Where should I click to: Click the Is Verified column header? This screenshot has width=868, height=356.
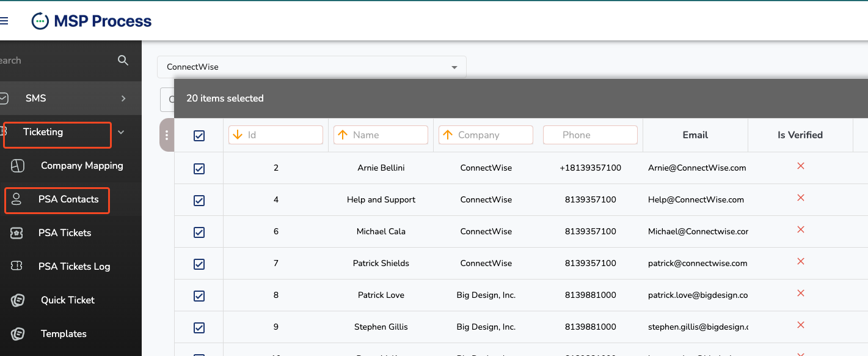point(800,135)
